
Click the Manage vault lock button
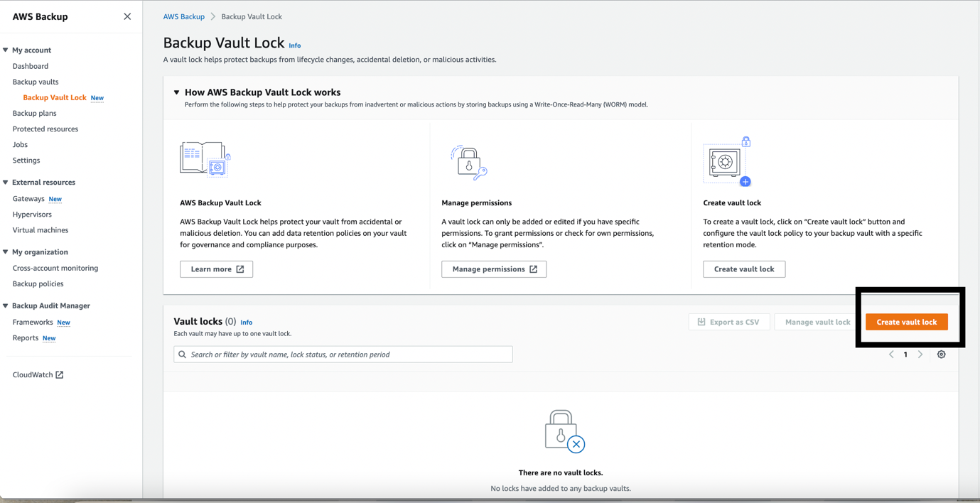[x=814, y=321]
